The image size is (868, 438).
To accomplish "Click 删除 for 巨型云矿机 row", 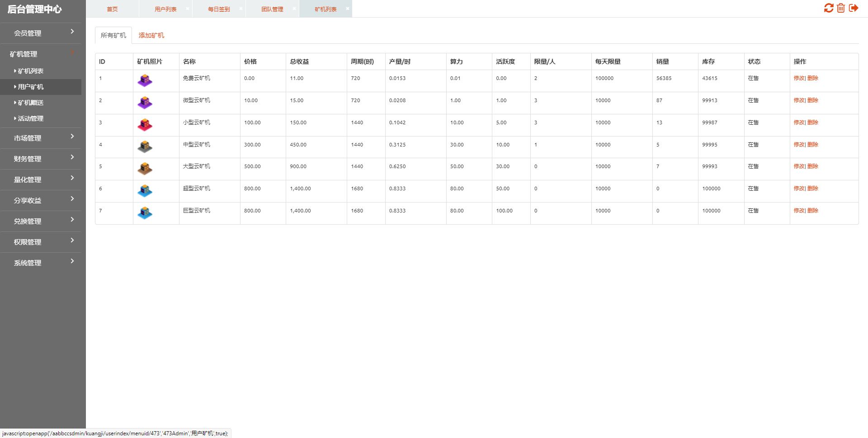I will [x=813, y=211].
